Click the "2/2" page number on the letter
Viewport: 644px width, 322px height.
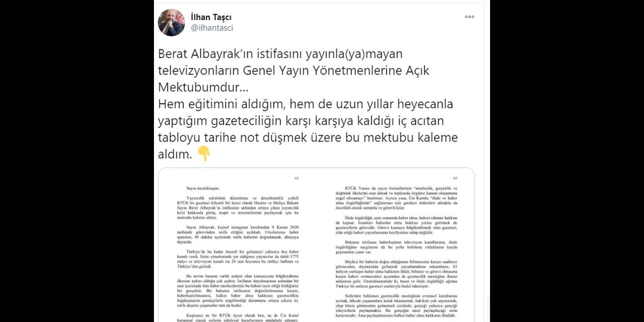point(455,178)
